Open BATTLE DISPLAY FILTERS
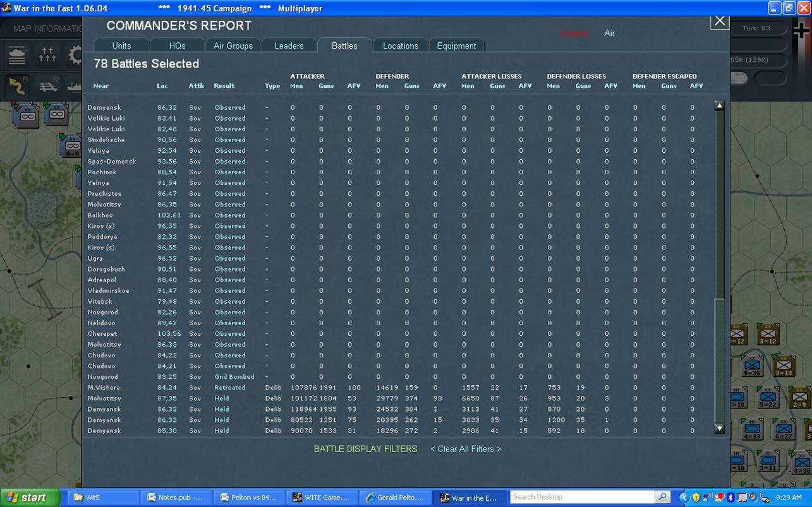Viewport: 812px width, 507px height. (x=366, y=449)
